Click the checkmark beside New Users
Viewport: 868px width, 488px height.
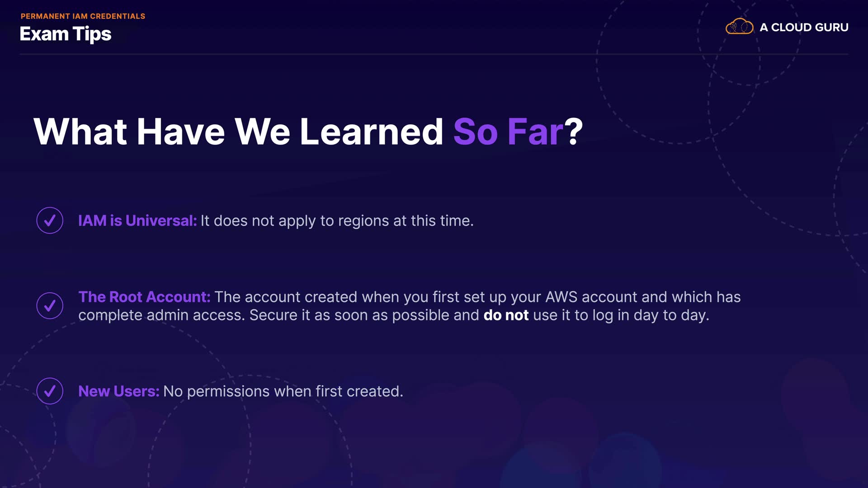(x=50, y=391)
